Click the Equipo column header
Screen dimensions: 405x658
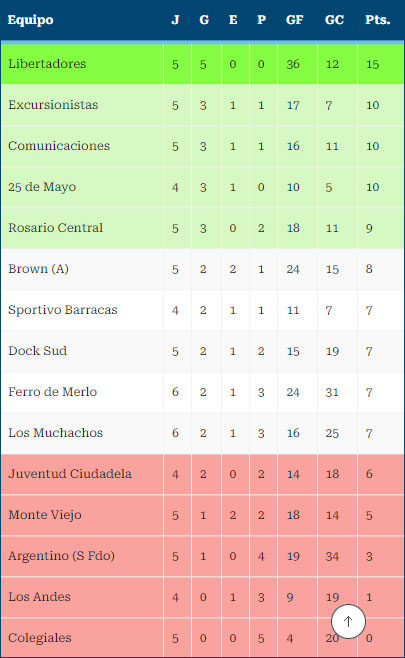pyautogui.click(x=31, y=20)
